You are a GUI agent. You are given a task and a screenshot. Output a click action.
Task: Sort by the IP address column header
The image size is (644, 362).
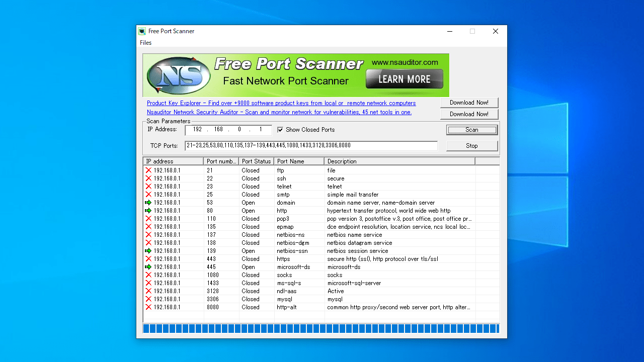[174, 161]
